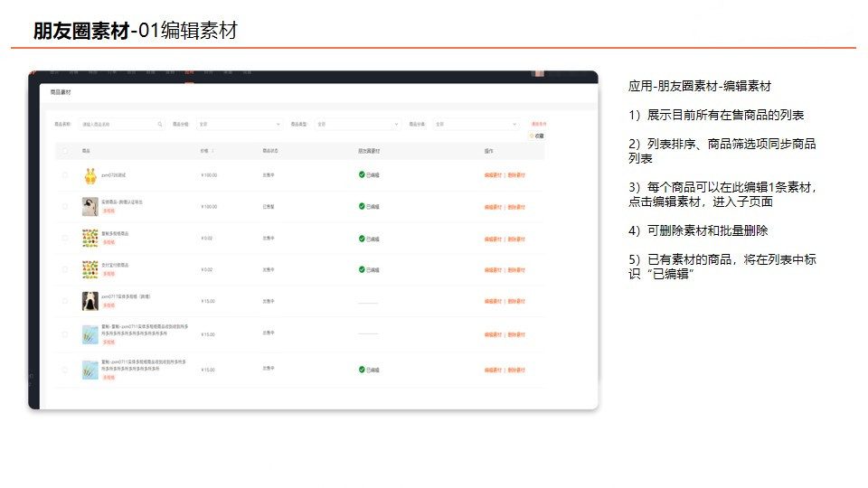Screen dimensions: 868x488
Task: Open fruit thumbnail of 复制多规格商品
Action: point(90,239)
